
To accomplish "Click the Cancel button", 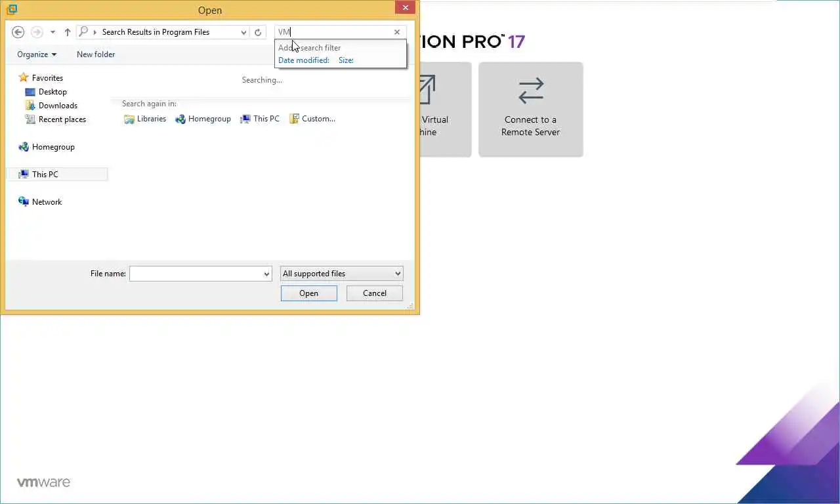I will 375,293.
